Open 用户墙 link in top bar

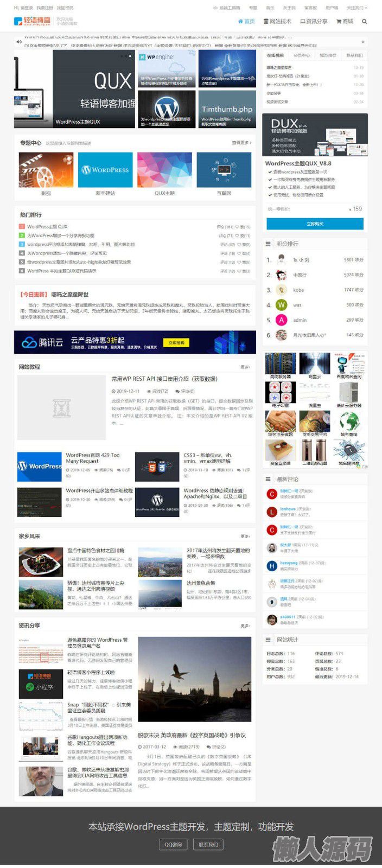pos(332,8)
